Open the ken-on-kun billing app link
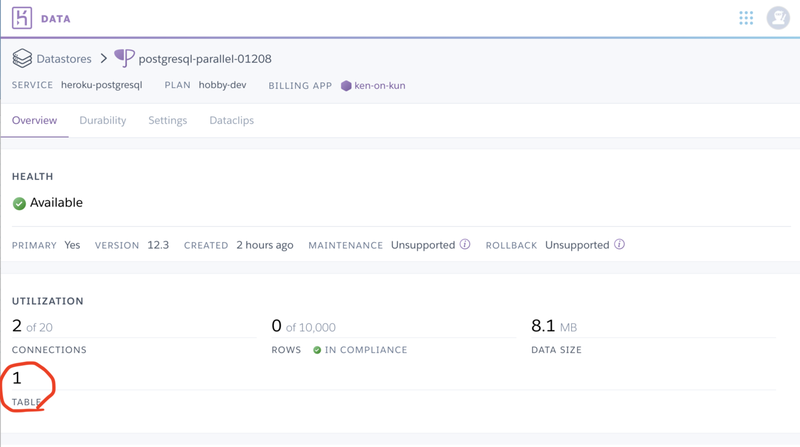Viewport: 800px width, 447px height. (x=380, y=85)
